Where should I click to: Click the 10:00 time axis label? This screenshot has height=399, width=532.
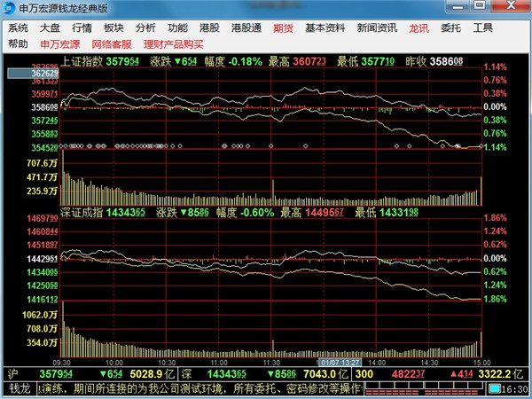[x=114, y=363]
